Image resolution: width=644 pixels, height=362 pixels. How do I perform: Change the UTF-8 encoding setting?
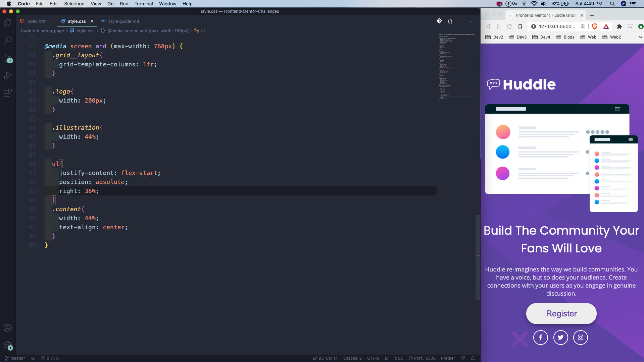[373, 358]
